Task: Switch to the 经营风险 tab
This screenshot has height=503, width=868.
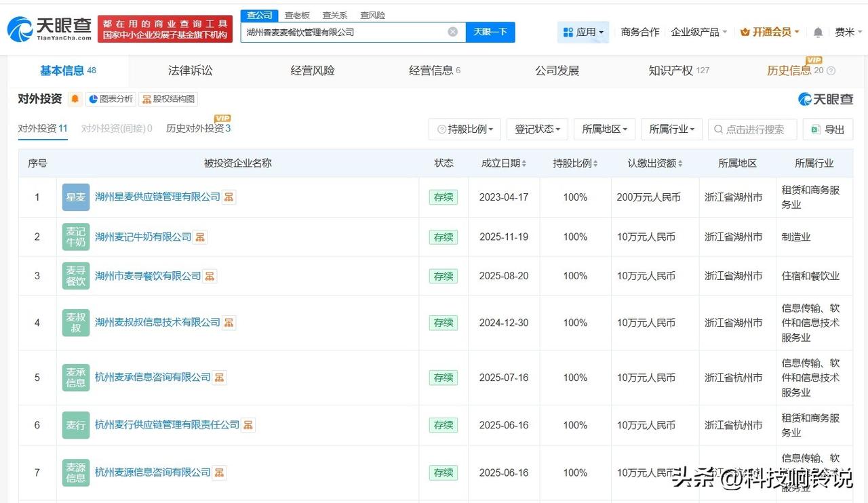Action: 313,71
